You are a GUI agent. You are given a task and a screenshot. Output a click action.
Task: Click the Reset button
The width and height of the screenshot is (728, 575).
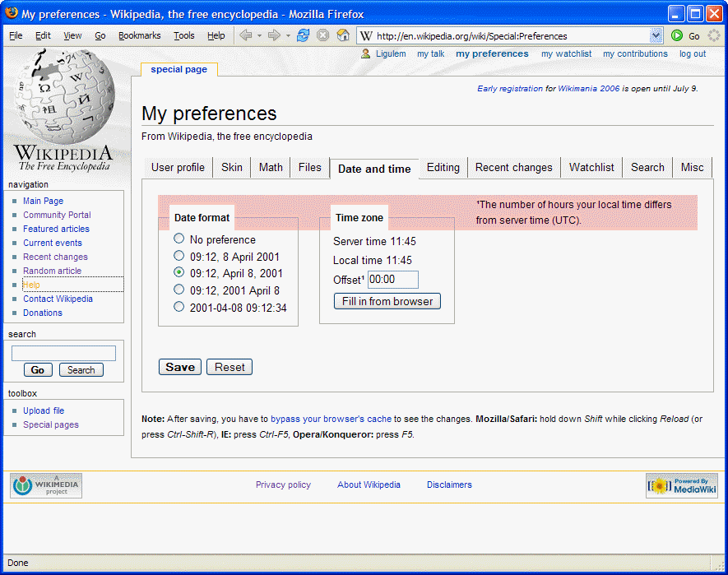click(x=230, y=367)
